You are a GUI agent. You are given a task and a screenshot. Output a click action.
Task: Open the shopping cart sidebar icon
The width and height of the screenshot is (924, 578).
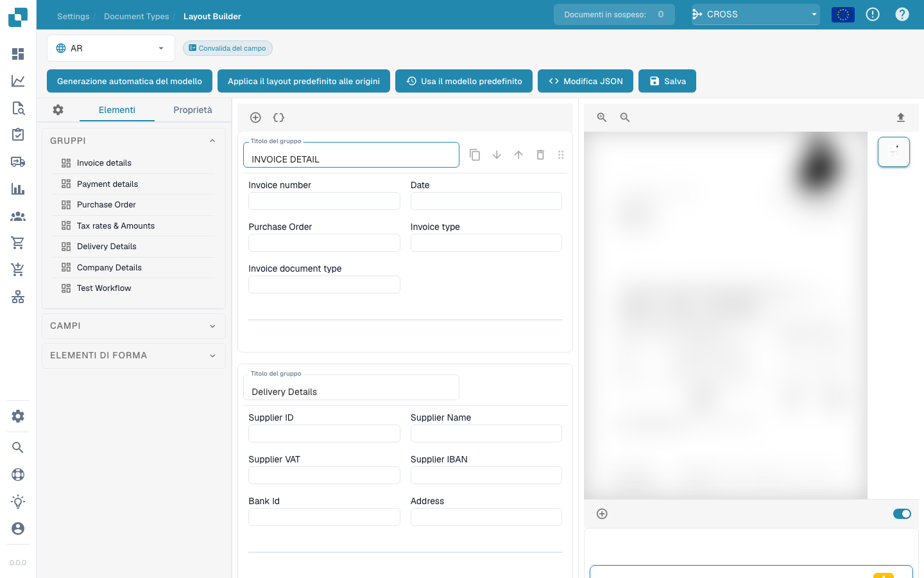[x=18, y=243]
